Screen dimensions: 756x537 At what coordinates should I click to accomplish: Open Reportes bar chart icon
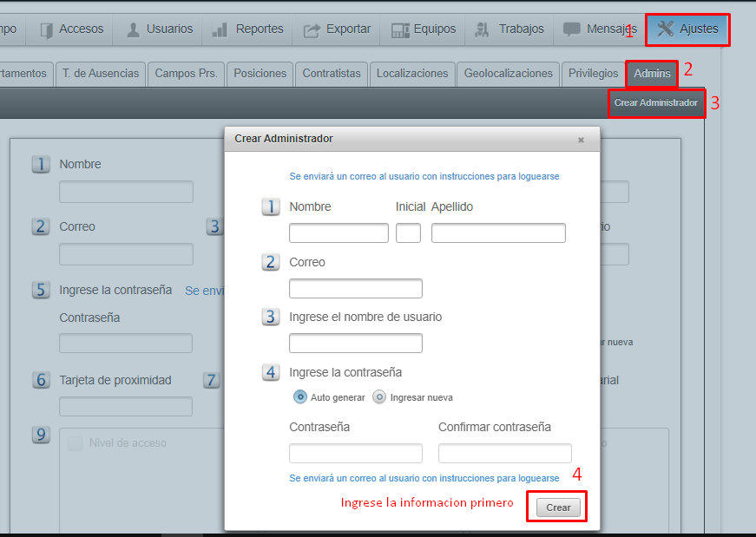(220, 29)
